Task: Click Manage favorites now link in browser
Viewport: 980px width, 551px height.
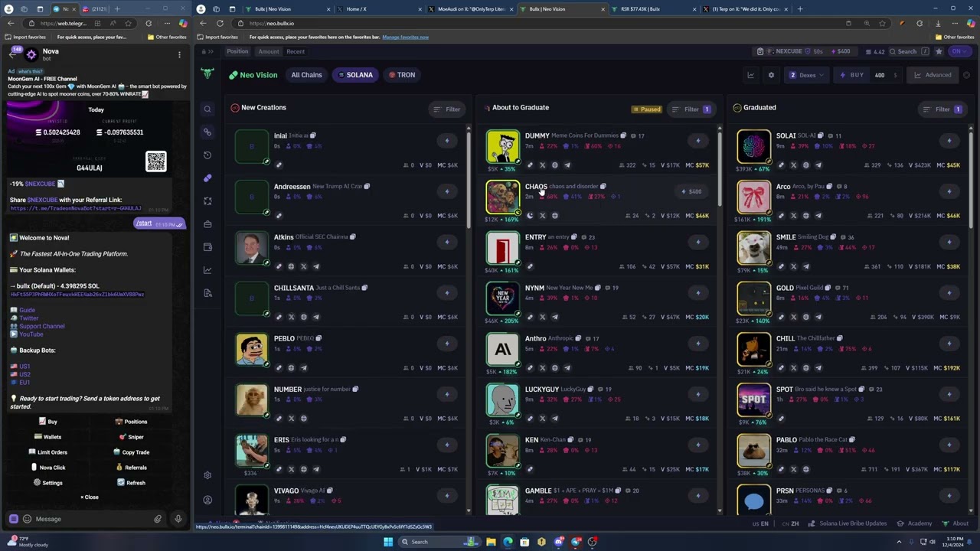Action: (x=405, y=37)
